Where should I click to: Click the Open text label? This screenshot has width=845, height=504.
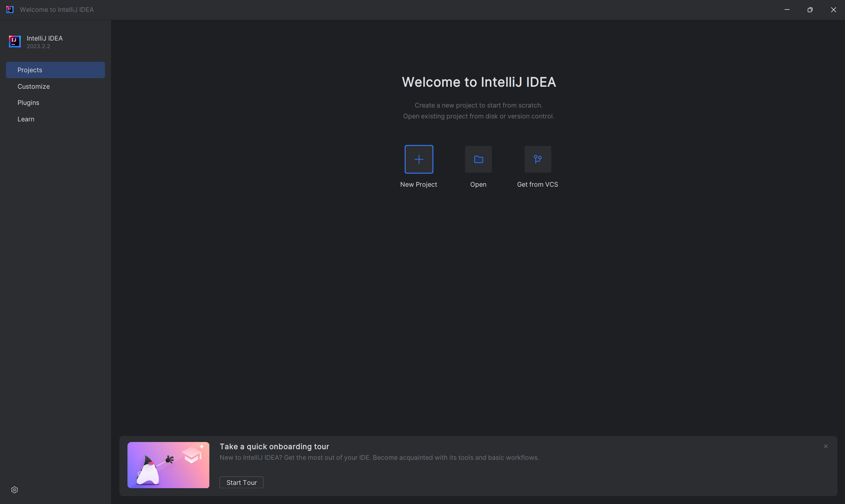478,184
